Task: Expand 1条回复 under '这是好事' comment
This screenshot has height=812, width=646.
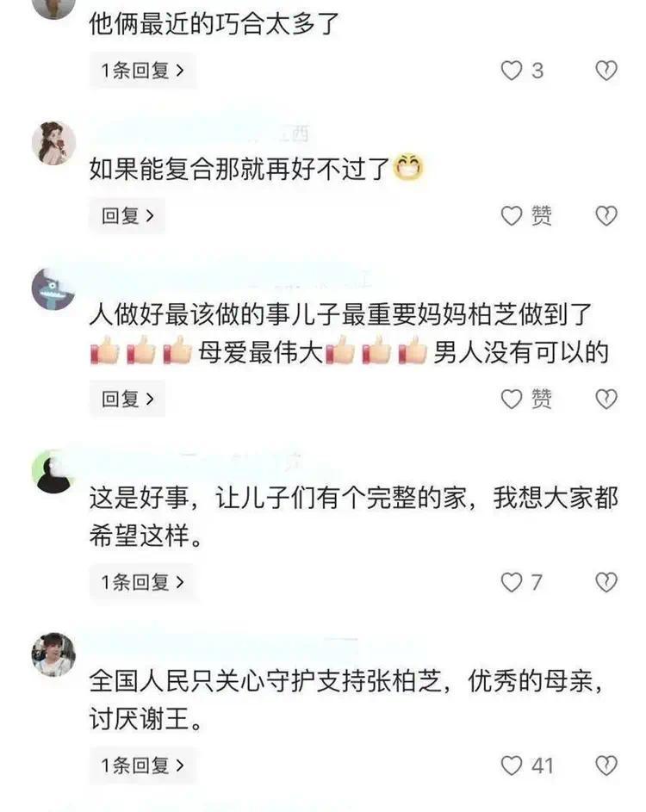Action: click(142, 582)
